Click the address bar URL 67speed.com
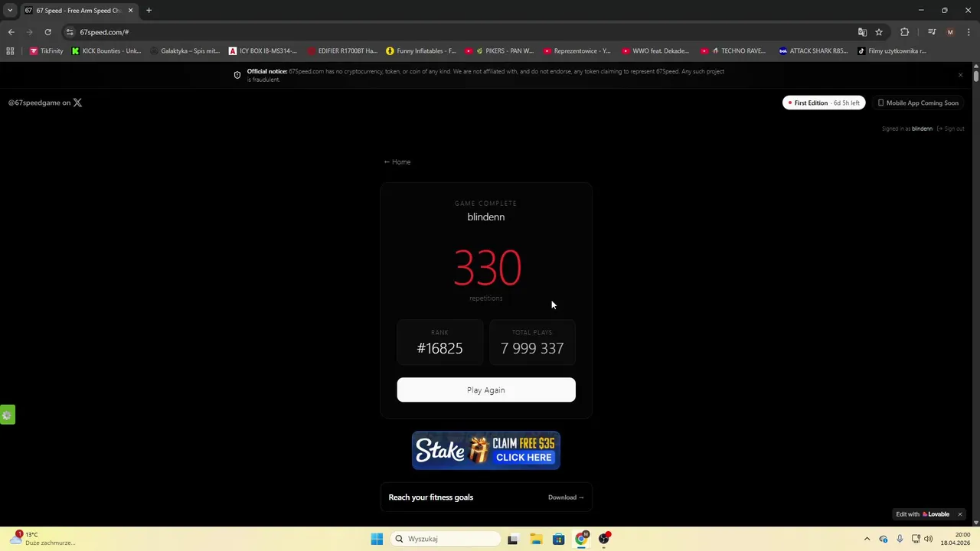Viewport: 980px width, 551px height. tap(104, 32)
